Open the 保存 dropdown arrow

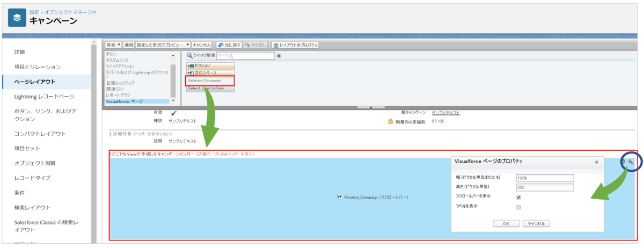[x=119, y=45]
